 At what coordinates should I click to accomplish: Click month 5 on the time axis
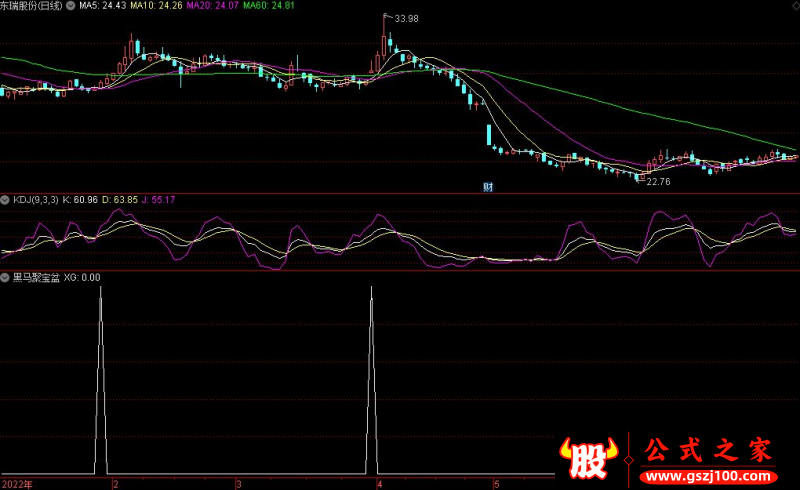pos(496,483)
